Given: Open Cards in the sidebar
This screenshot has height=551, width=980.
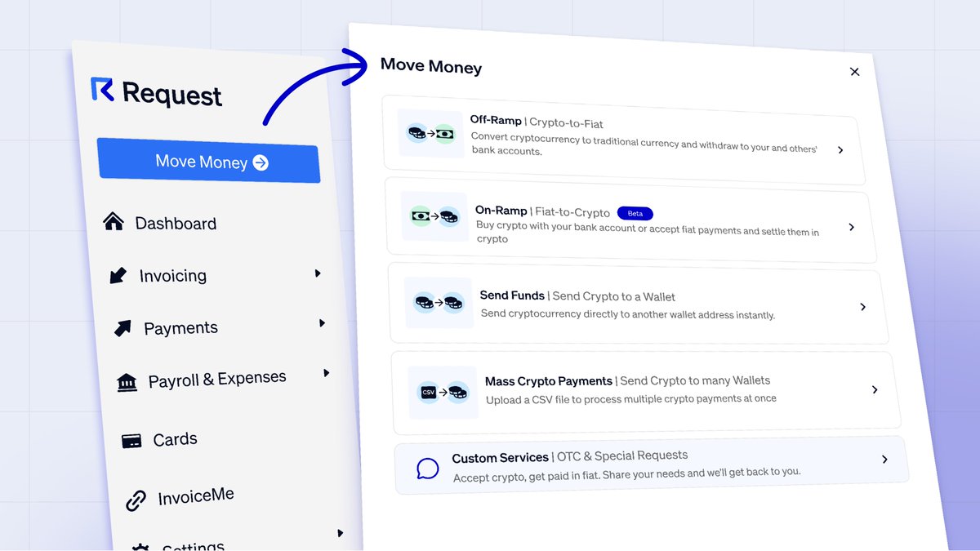Looking at the screenshot, I should 175,439.
